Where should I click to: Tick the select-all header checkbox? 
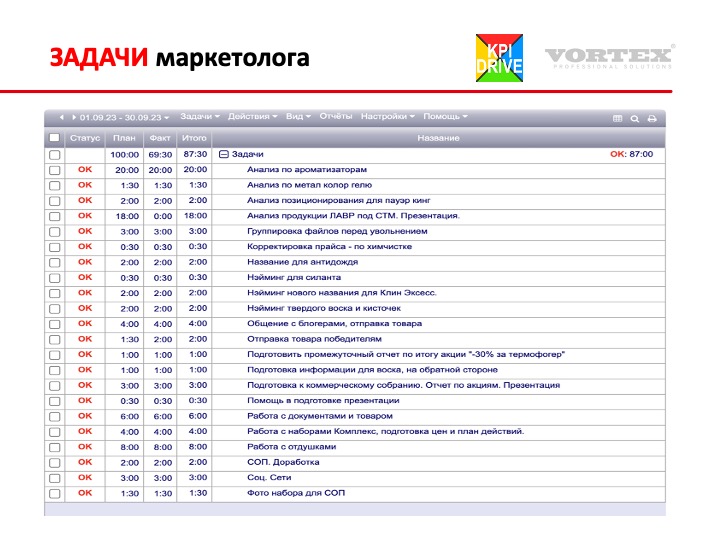pos(54,137)
